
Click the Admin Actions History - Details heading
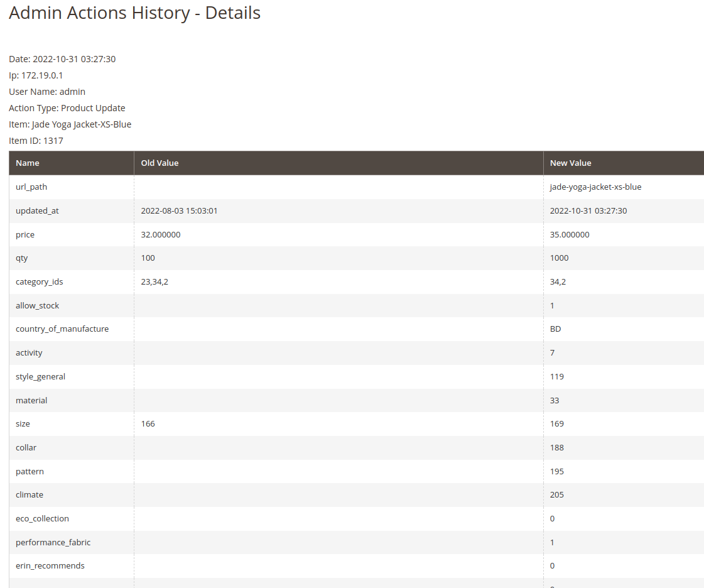(x=134, y=13)
